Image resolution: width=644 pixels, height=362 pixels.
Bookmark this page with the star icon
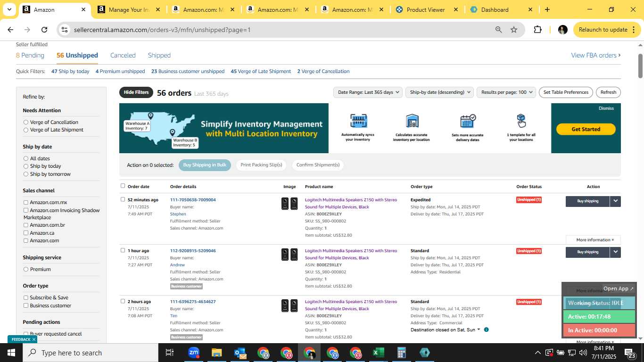(514, 30)
